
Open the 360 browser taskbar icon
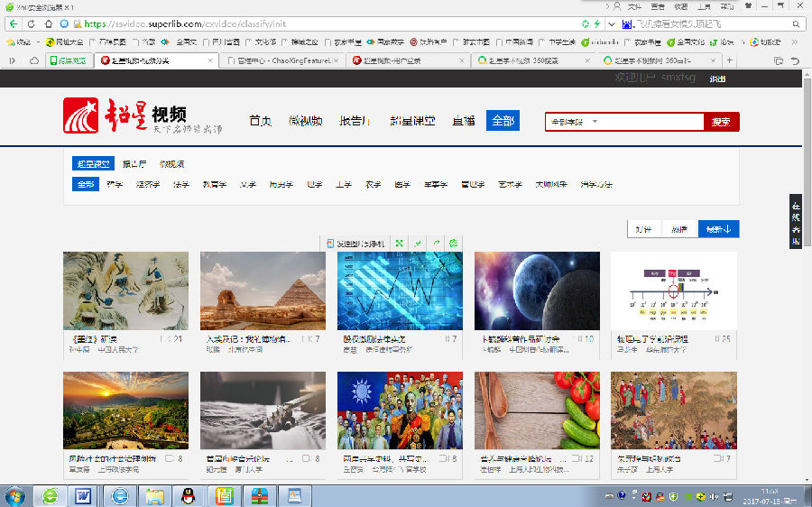pos(51,496)
